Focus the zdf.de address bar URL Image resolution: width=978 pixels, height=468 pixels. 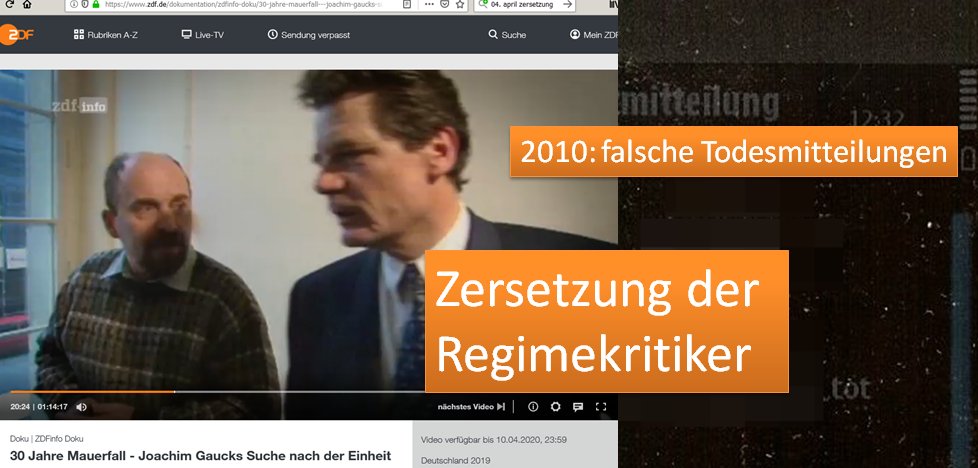(x=243, y=4)
